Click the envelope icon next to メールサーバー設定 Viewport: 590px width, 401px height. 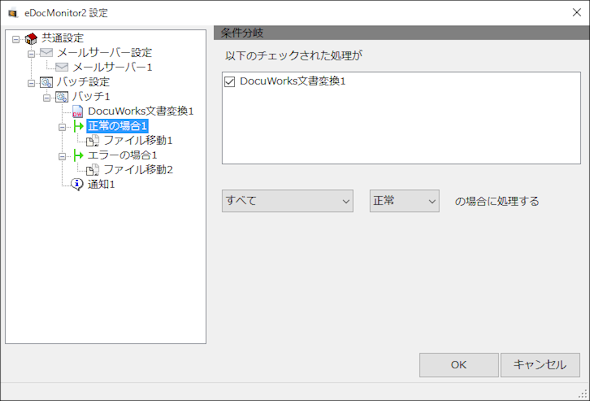[47, 53]
